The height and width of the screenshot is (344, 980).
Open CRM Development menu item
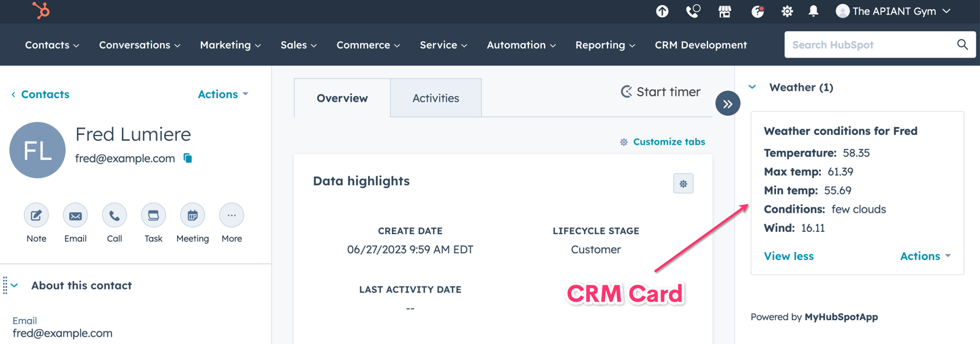pyautogui.click(x=701, y=45)
